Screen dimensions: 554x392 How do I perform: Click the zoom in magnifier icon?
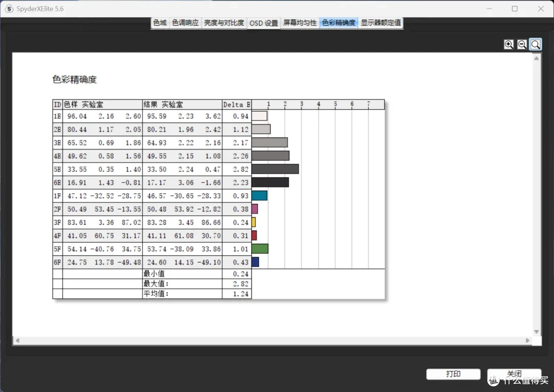509,45
